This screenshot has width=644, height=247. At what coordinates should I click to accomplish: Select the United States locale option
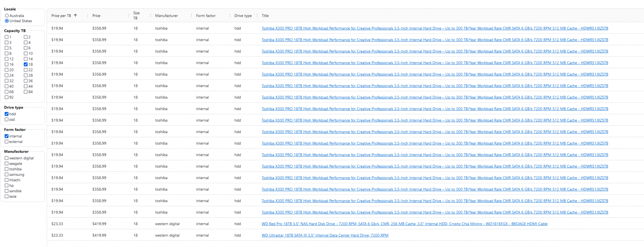[7, 21]
